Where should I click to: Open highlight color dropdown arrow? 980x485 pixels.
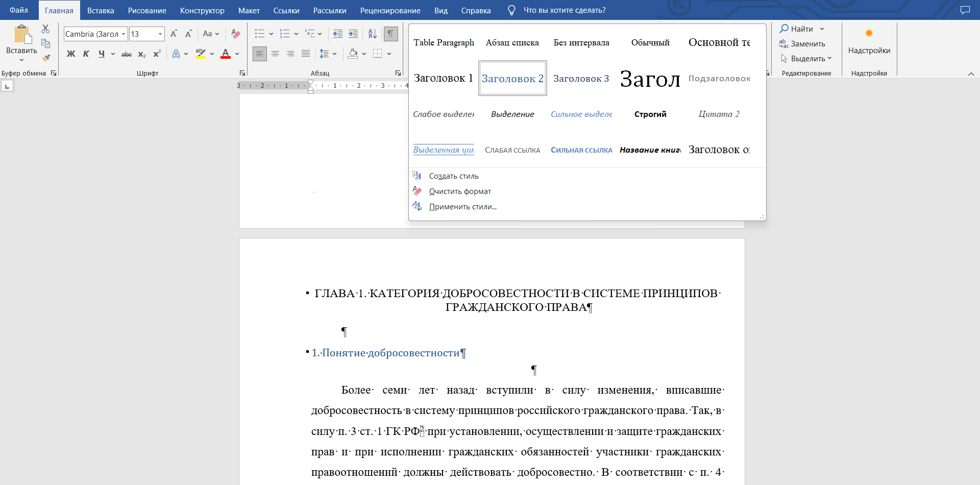(212, 54)
